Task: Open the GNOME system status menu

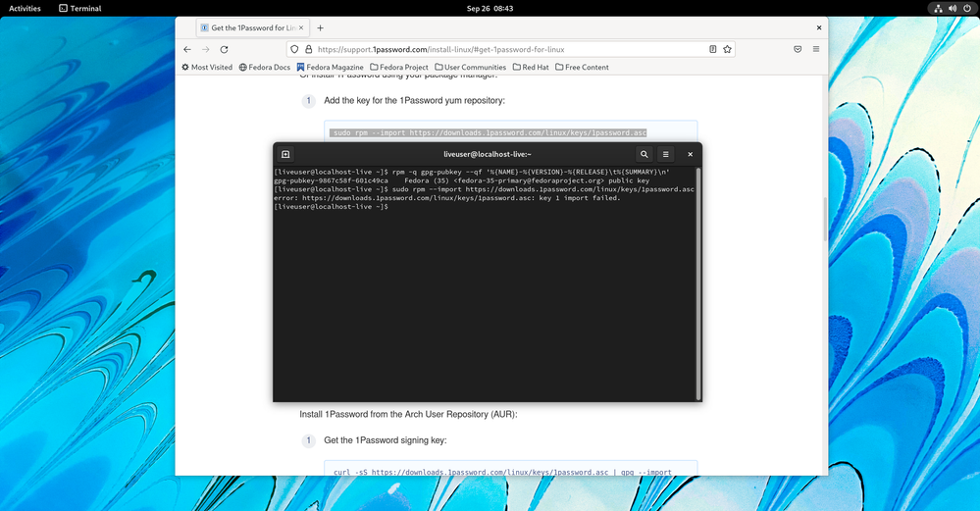Action: pyautogui.click(x=952, y=8)
